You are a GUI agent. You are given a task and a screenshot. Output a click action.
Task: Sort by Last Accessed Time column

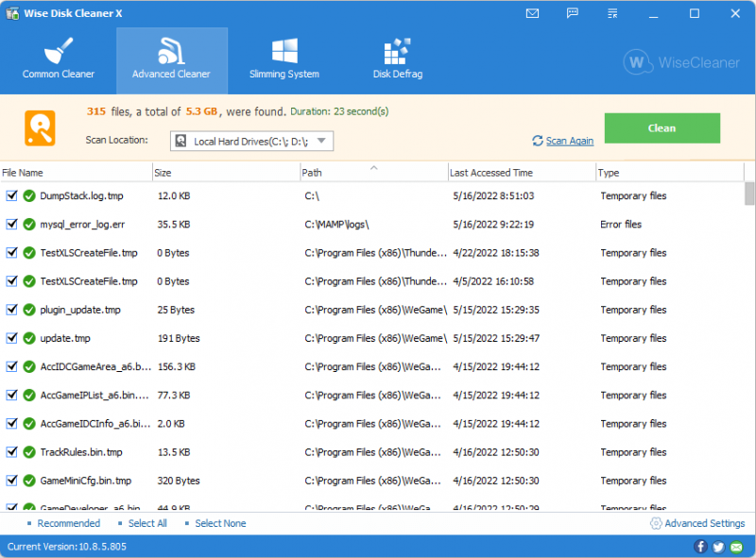coord(522,173)
